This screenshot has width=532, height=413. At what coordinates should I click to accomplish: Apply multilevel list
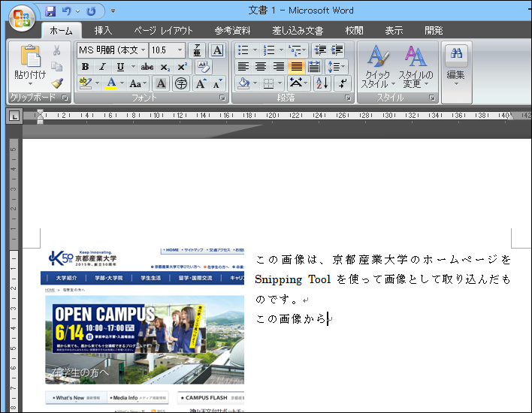[298, 50]
